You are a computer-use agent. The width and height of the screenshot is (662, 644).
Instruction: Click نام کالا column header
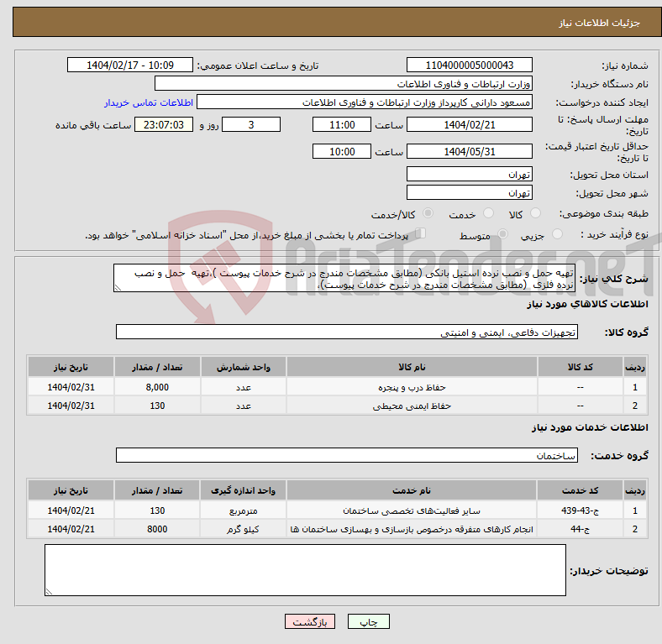(412, 367)
